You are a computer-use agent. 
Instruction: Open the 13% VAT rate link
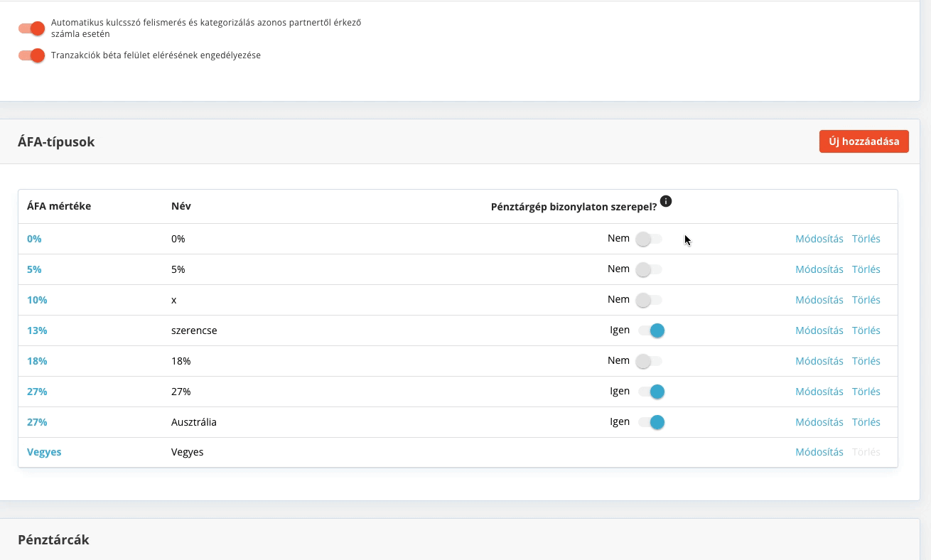point(37,330)
